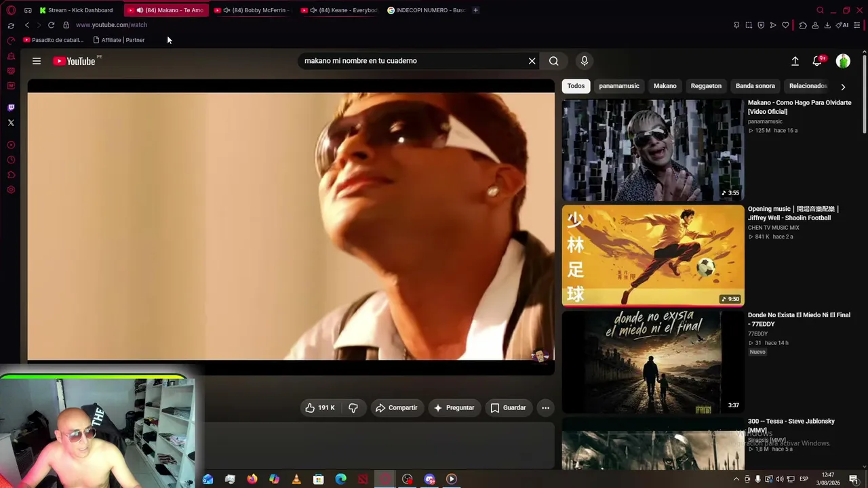Open the Opera main menu logo
The height and width of the screenshot is (488, 868).
(x=11, y=10)
